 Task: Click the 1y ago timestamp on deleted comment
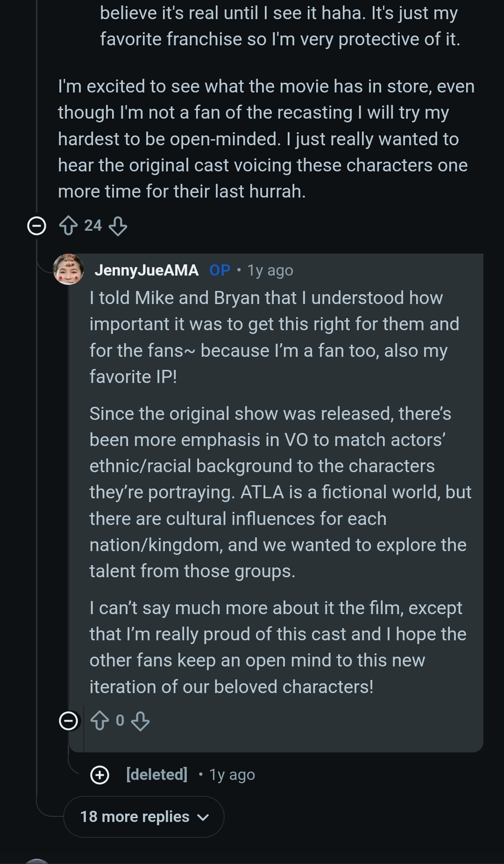(232, 775)
